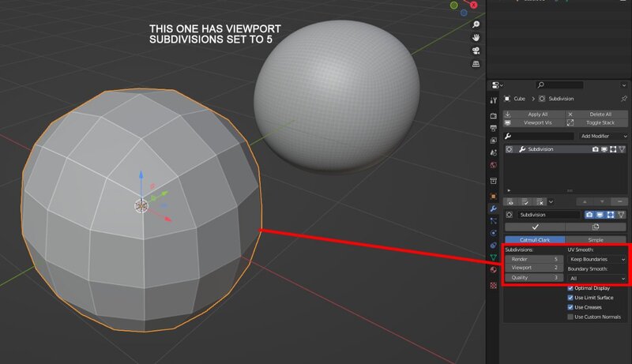Click the modifier search field with wrench
The image size is (632, 364).
(x=539, y=136)
